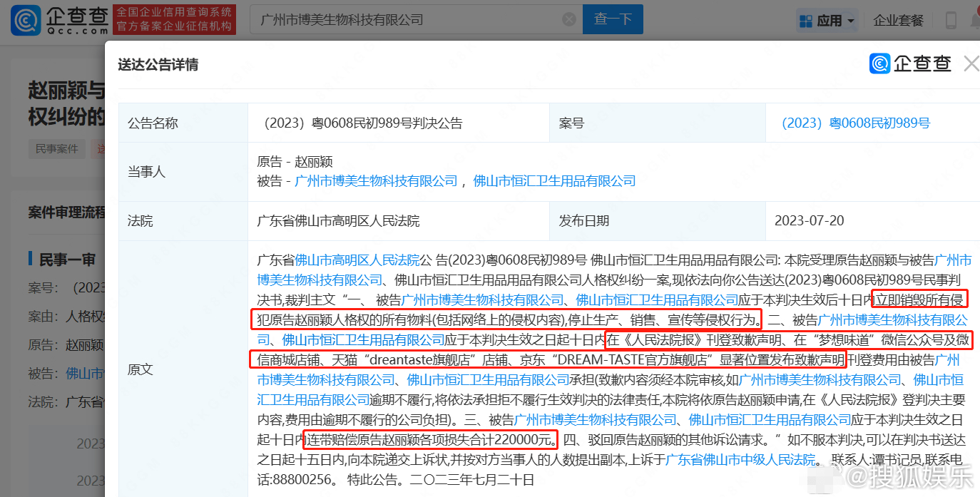980x497 pixels.
Task: Click the 法院 label cell in dialog
Action: click(183, 221)
